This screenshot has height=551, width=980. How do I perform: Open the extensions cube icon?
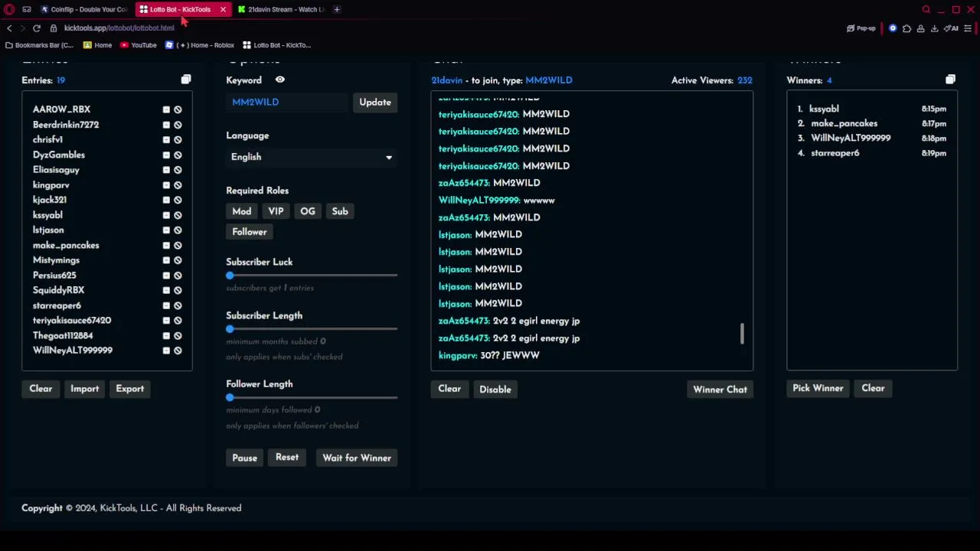coord(906,28)
